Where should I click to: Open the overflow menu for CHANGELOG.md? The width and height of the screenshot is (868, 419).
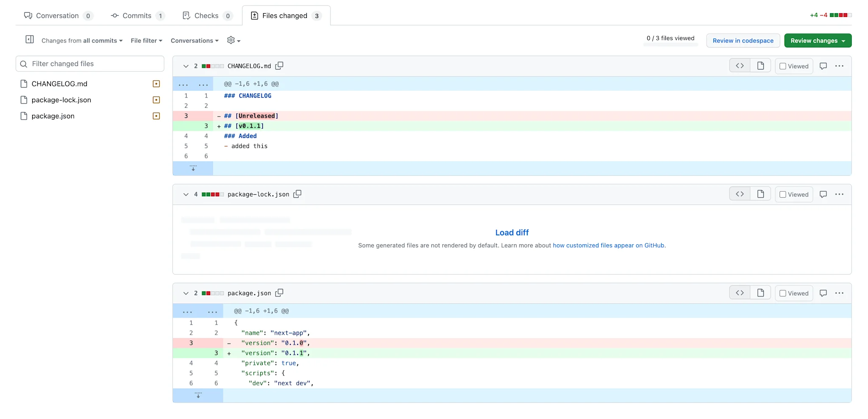coord(840,66)
